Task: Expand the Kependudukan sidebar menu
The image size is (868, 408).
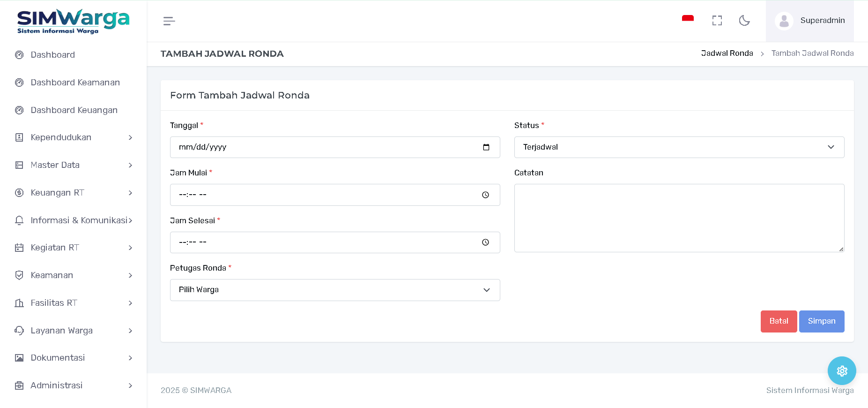Action: 73,137
